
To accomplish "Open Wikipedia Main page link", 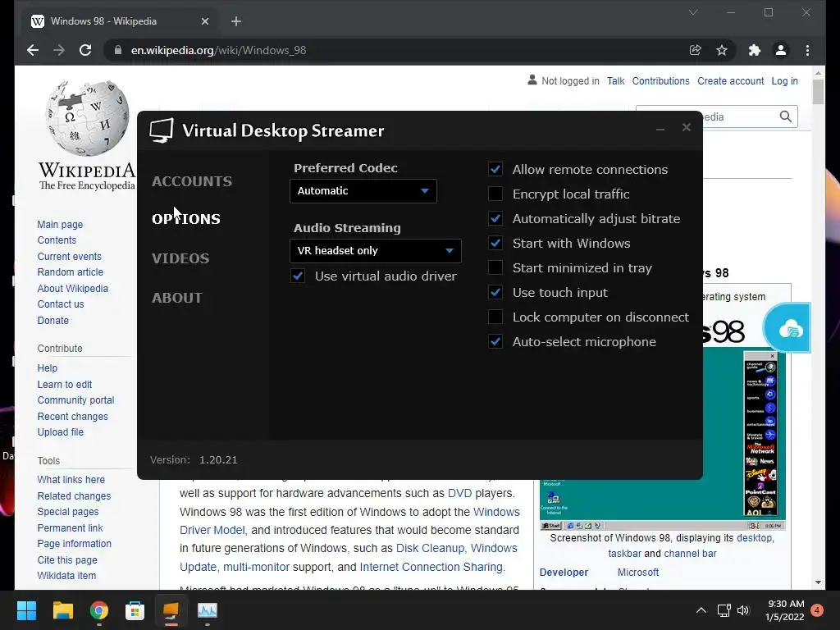I will coord(60,225).
